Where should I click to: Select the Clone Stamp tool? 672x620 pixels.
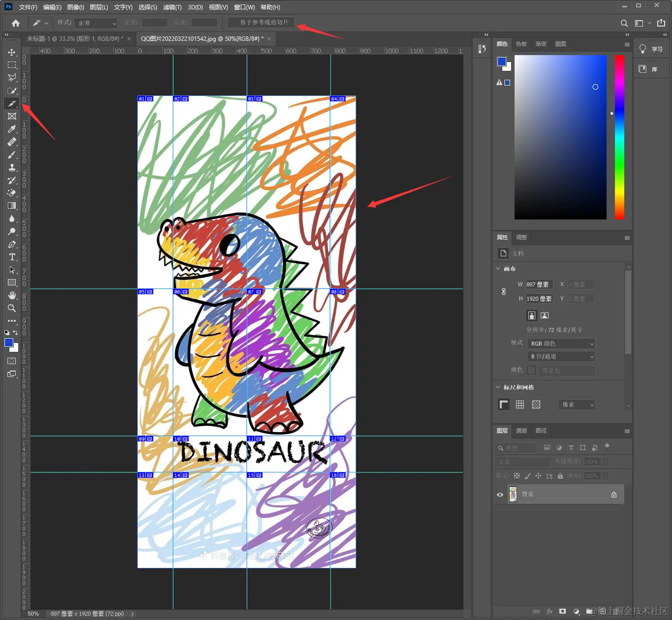pos(12,167)
